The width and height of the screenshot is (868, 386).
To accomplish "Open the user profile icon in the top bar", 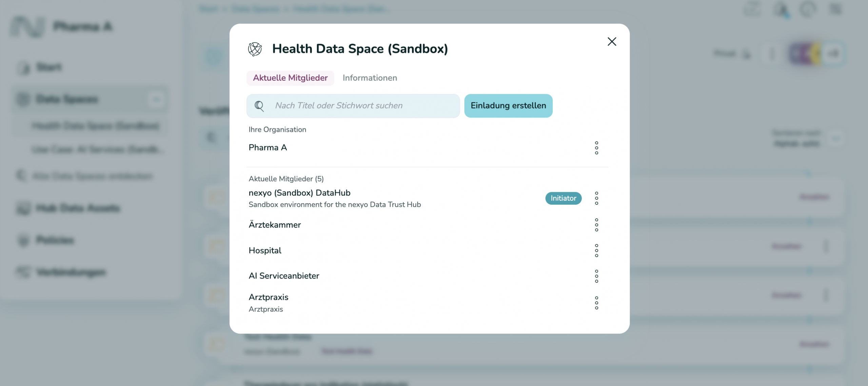I will pyautogui.click(x=782, y=9).
